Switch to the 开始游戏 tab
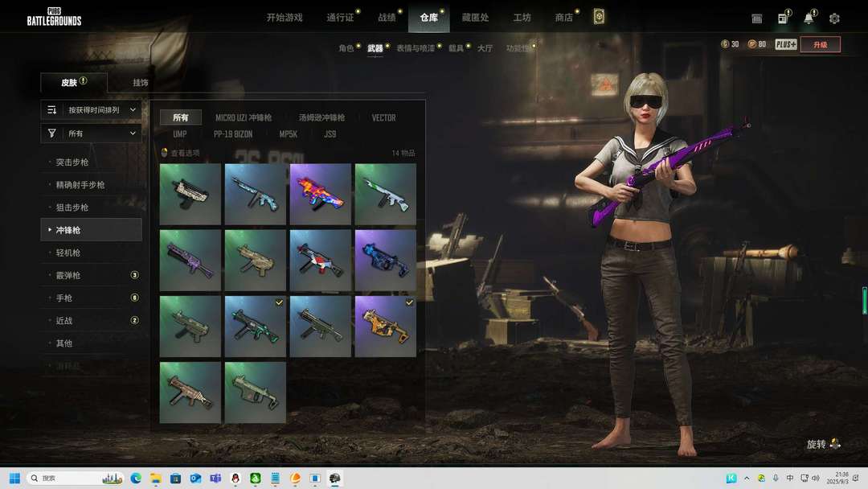Image resolution: width=868 pixels, height=489 pixels. pyautogui.click(x=285, y=18)
